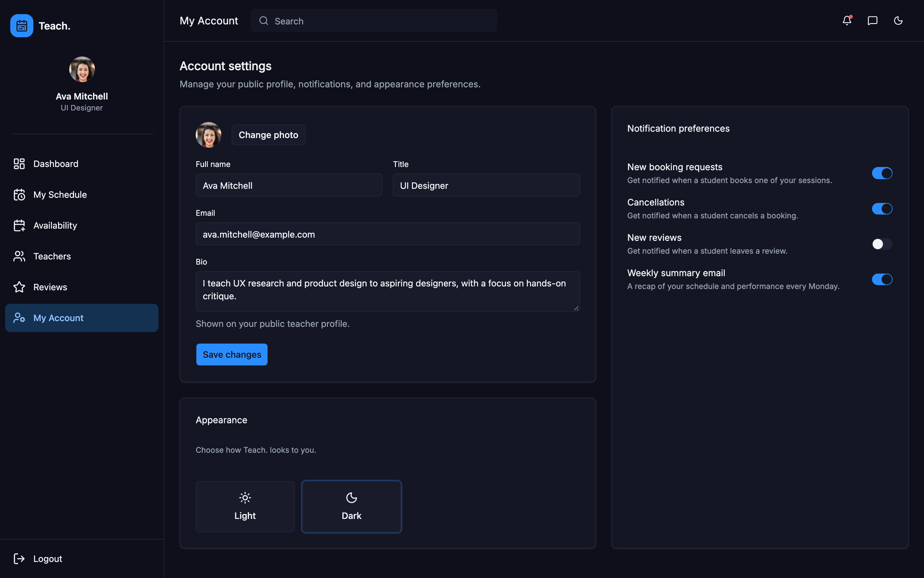This screenshot has height=578, width=924.
Task: Click the Teachers people icon
Action: tap(19, 256)
